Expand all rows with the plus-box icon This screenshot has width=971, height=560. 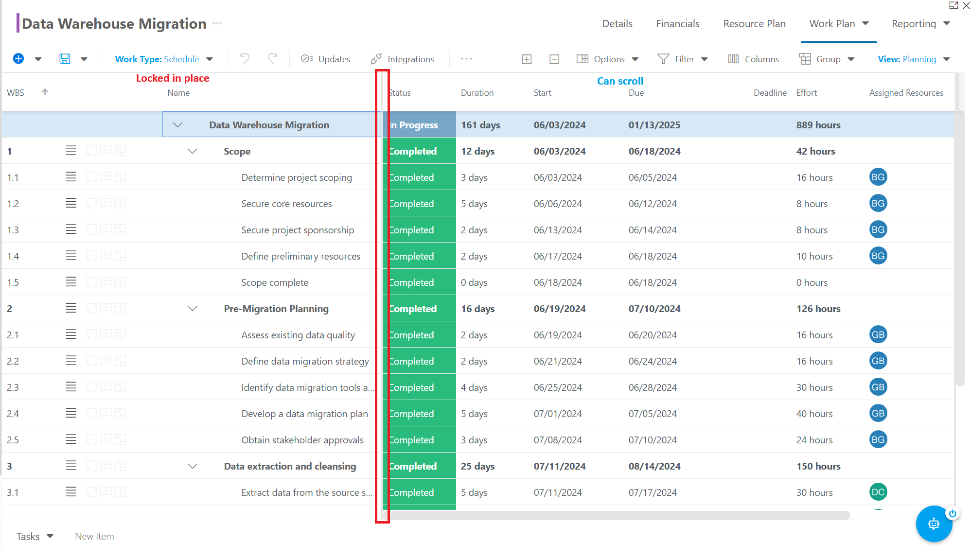[527, 59]
